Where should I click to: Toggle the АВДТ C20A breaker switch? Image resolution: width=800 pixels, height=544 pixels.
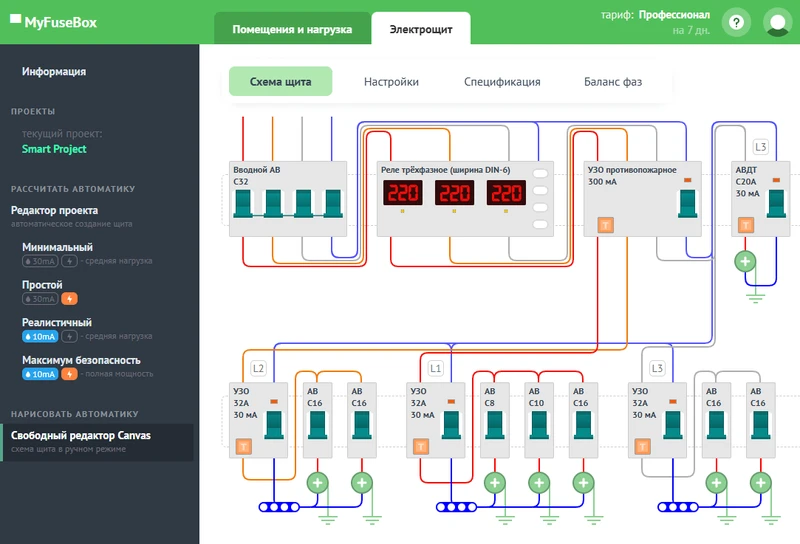coord(775,203)
